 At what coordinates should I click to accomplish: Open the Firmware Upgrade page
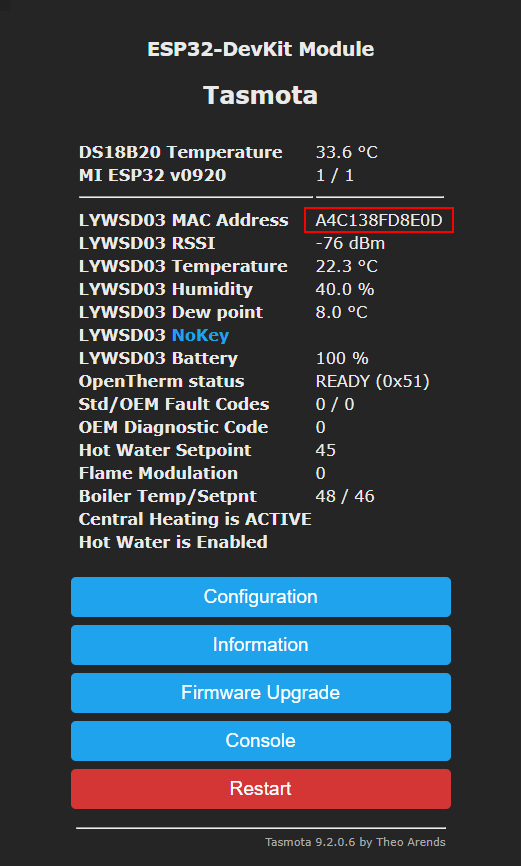pyautogui.click(x=261, y=693)
